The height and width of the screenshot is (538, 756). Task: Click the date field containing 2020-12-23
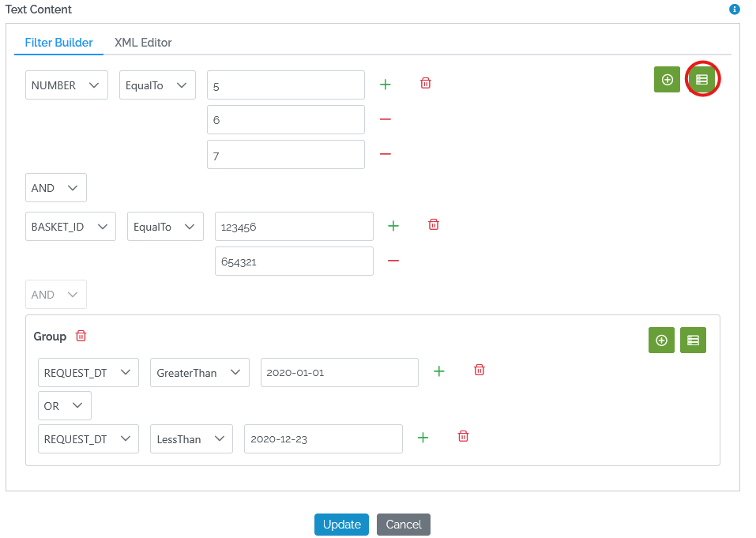pos(323,439)
